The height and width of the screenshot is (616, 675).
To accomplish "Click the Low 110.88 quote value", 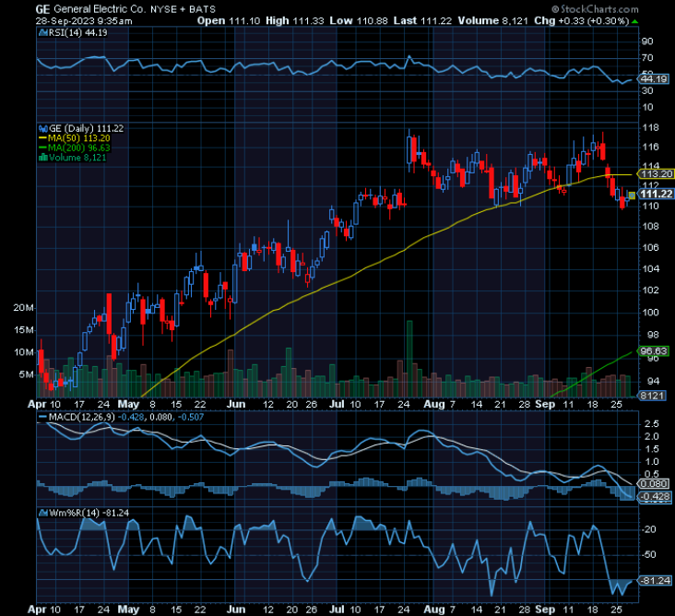I will point(359,20).
